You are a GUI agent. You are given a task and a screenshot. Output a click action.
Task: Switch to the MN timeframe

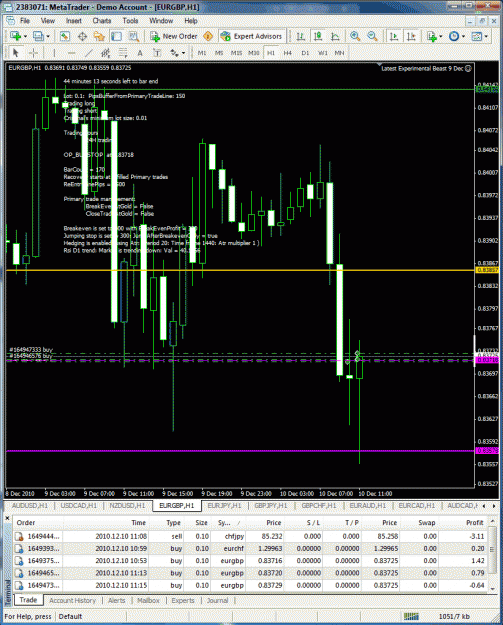[x=339, y=53]
